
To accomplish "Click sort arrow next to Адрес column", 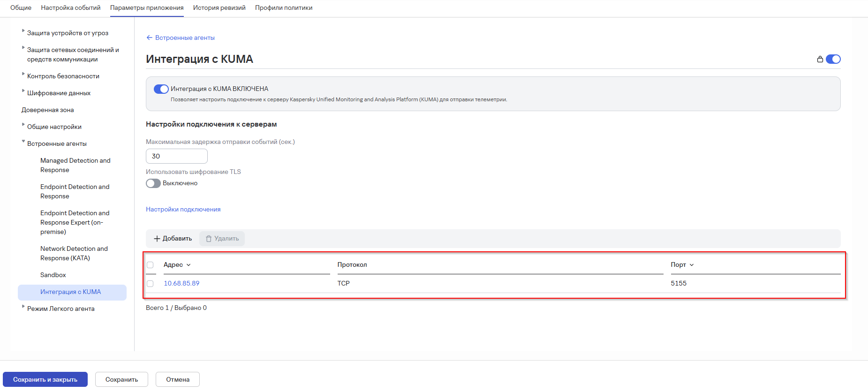I will [189, 265].
